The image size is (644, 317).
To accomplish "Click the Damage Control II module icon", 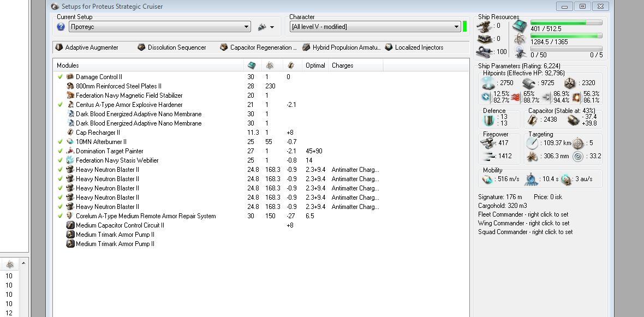I will (x=70, y=77).
